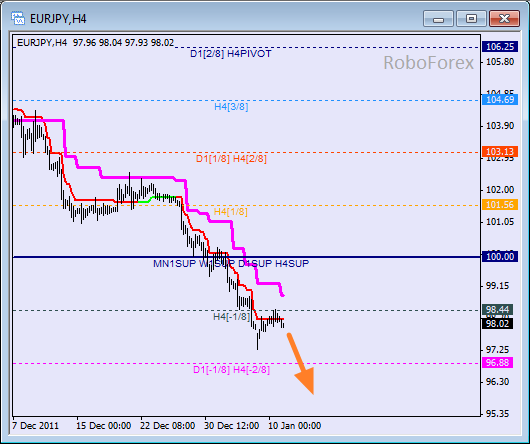Click the 10 Jan 00:00 time marker
Image resolution: width=530 pixels, height=444 pixels.
(294, 426)
